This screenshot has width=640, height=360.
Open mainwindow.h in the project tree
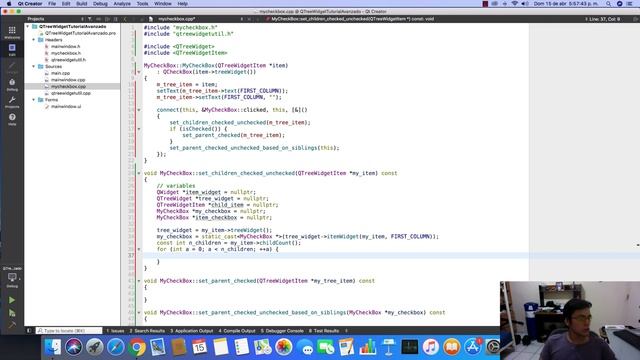click(x=65, y=47)
